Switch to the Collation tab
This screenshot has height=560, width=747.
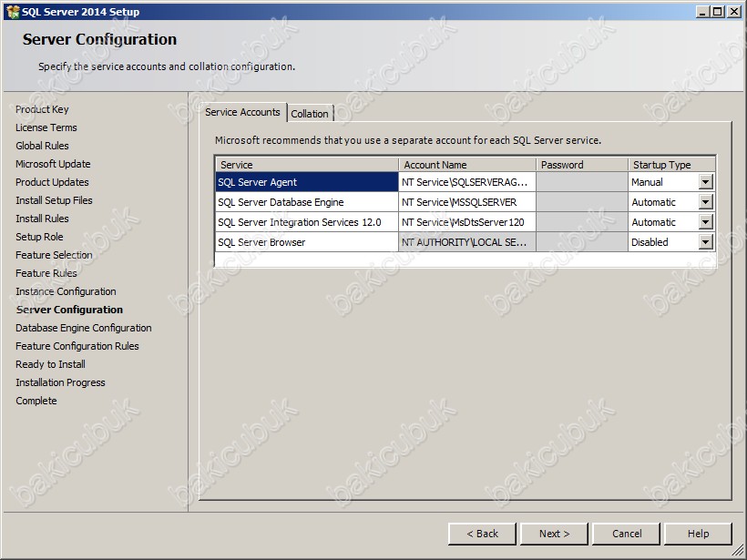tap(310, 114)
